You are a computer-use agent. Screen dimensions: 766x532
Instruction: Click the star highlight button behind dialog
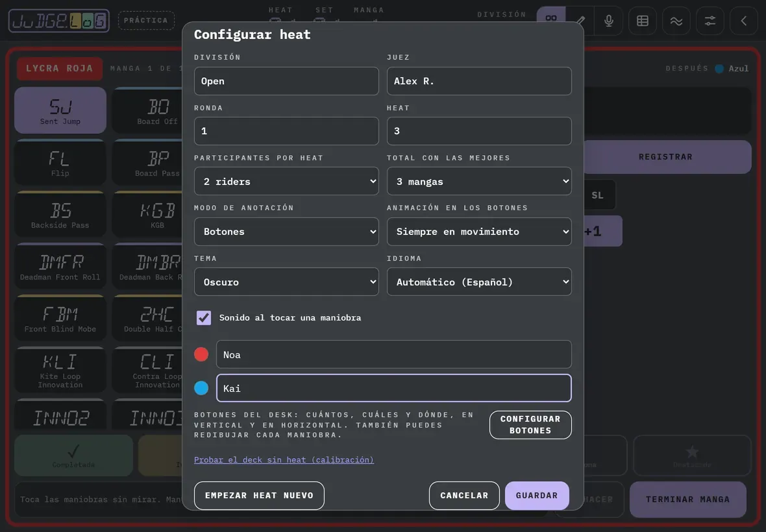[692, 455]
